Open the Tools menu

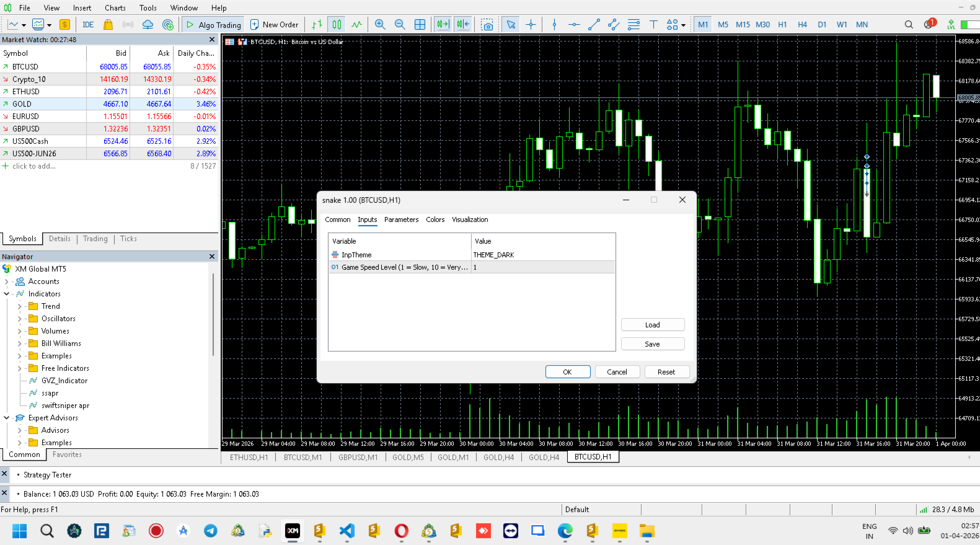coord(148,8)
